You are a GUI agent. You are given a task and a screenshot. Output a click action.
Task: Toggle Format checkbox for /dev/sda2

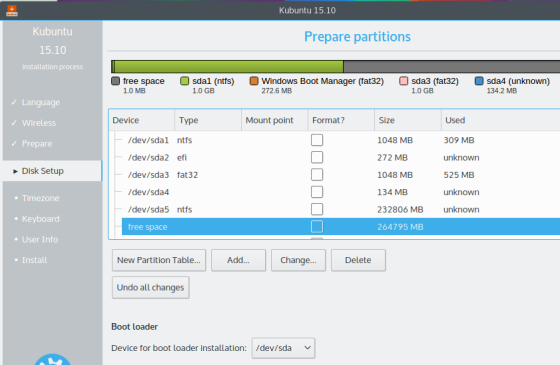(317, 157)
